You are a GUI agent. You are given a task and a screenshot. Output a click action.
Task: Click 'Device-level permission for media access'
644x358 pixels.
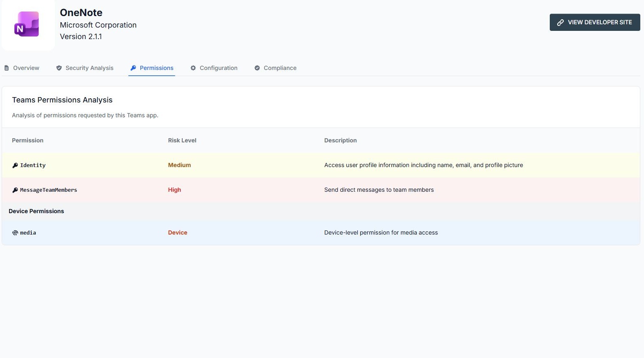tap(381, 232)
